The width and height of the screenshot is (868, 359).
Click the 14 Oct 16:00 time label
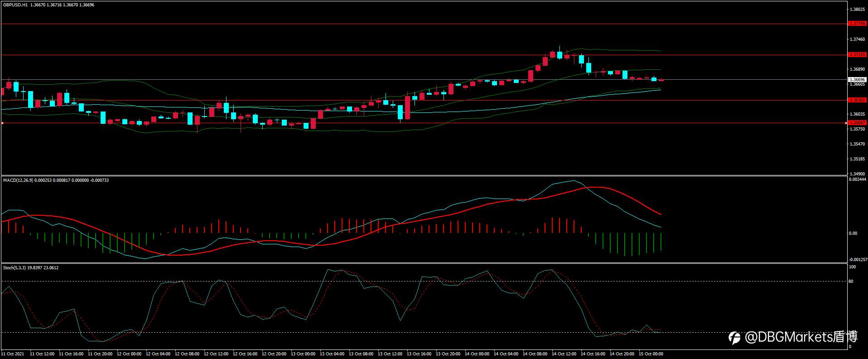pyautogui.click(x=593, y=354)
